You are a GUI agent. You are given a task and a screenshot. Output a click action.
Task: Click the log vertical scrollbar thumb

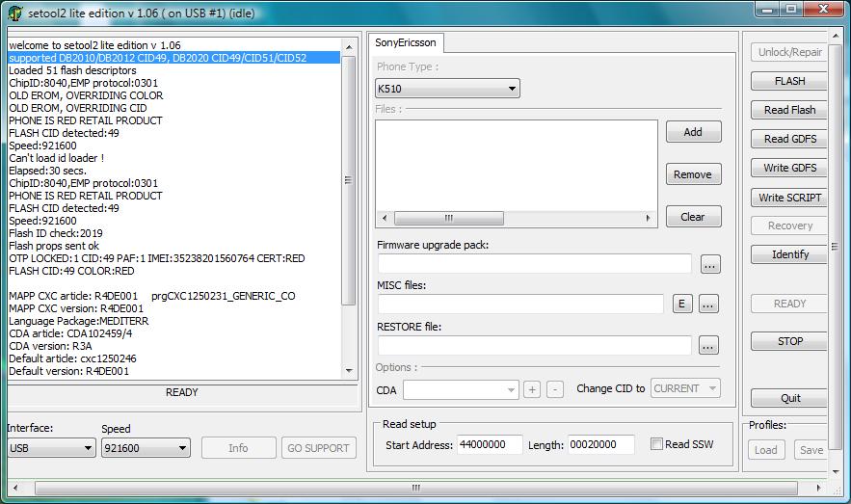click(x=349, y=180)
